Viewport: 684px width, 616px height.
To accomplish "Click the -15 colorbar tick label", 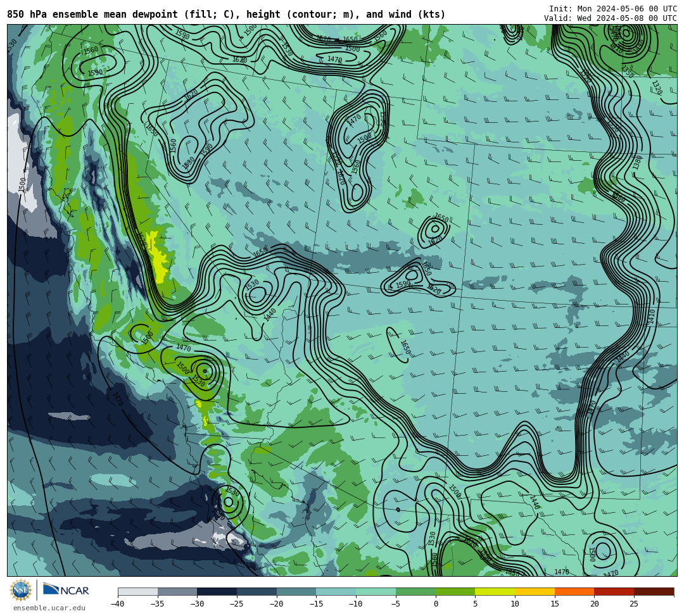I will click(x=316, y=604).
